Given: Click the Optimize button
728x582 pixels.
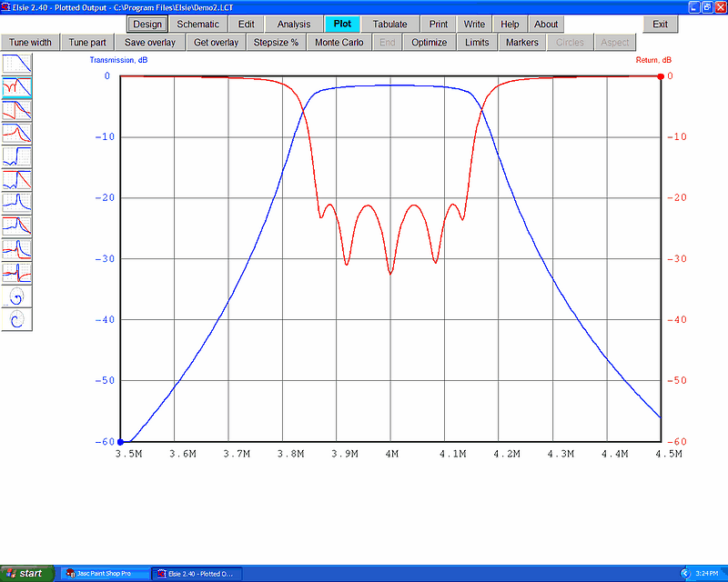Looking at the screenshot, I should tap(429, 43).
